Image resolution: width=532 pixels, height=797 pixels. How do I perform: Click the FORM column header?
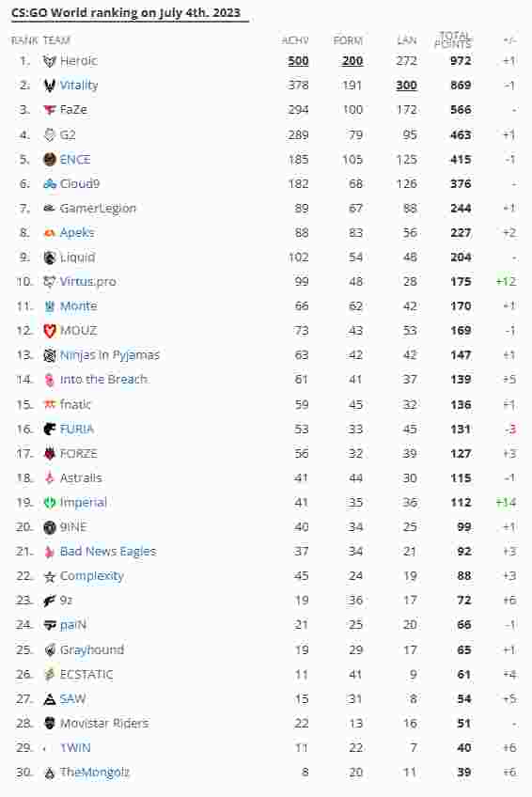click(x=348, y=40)
